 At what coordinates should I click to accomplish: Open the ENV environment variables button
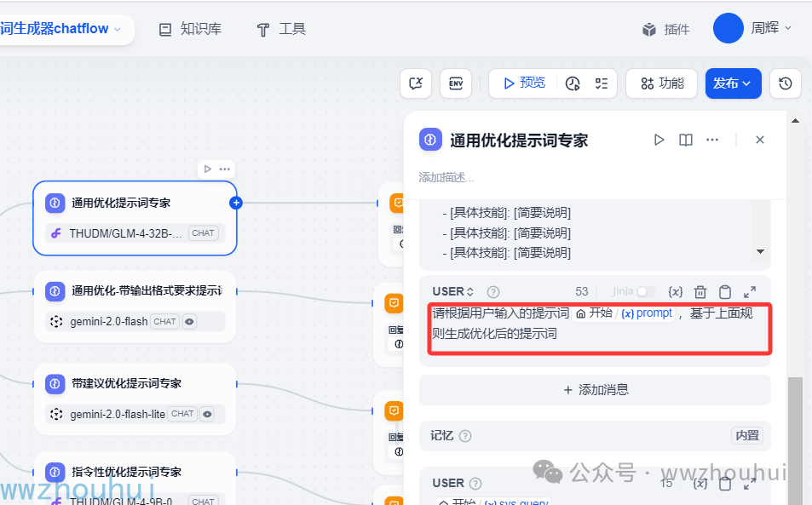456,83
